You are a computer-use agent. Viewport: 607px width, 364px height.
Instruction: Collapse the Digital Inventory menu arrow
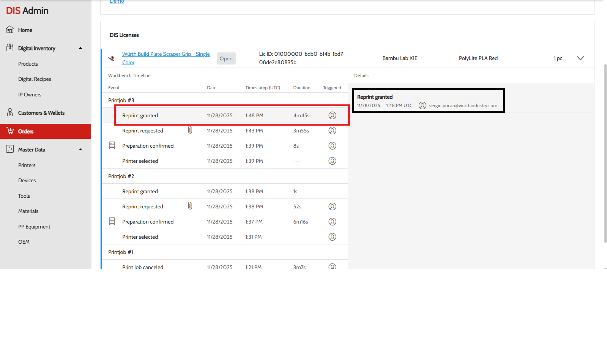tap(80, 48)
